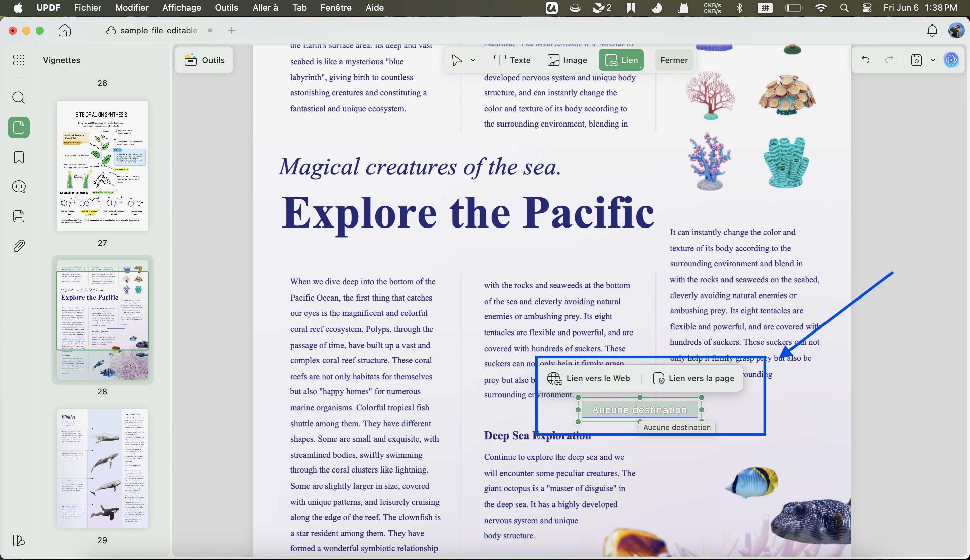Open the form fields panel icon

tap(19, 216)
